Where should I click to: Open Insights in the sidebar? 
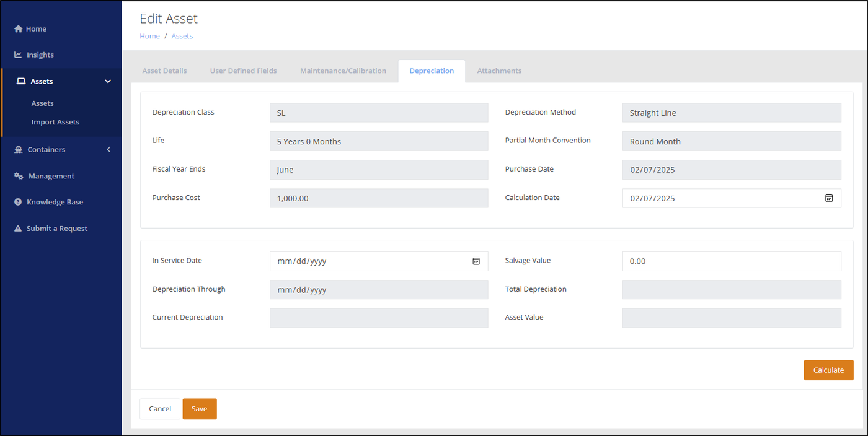click(40, 55)
